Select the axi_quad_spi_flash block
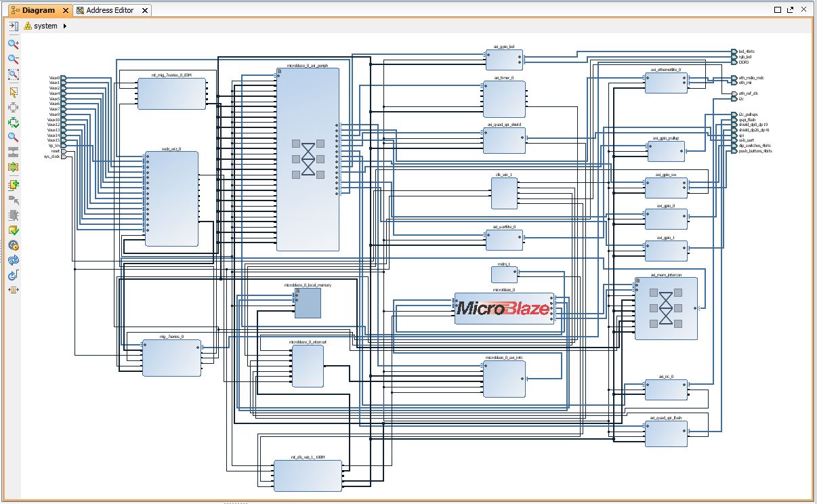 (666, 434)
